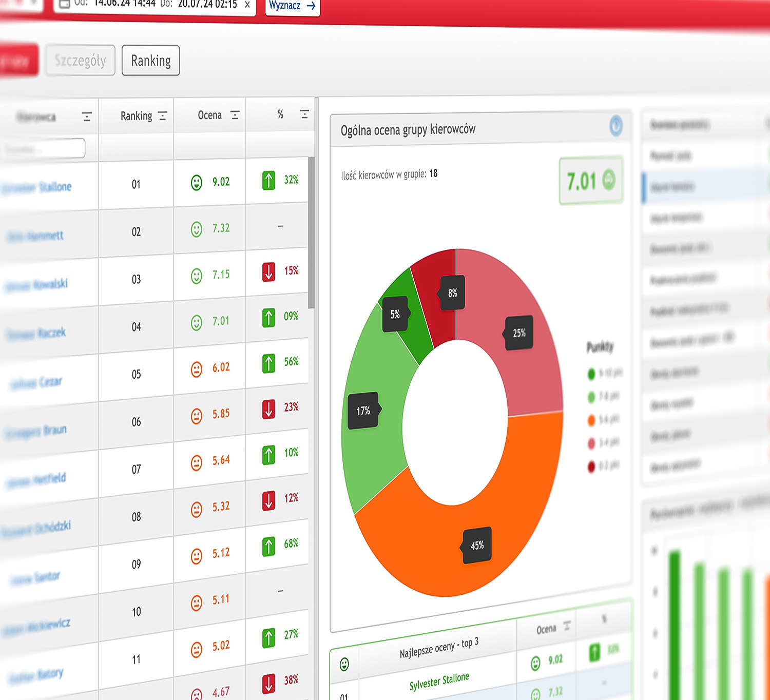Image resolution: width=770 pixels, height=700 pixels.
Task: Click the smiley face next to 9.02
Action: (197, 182)
